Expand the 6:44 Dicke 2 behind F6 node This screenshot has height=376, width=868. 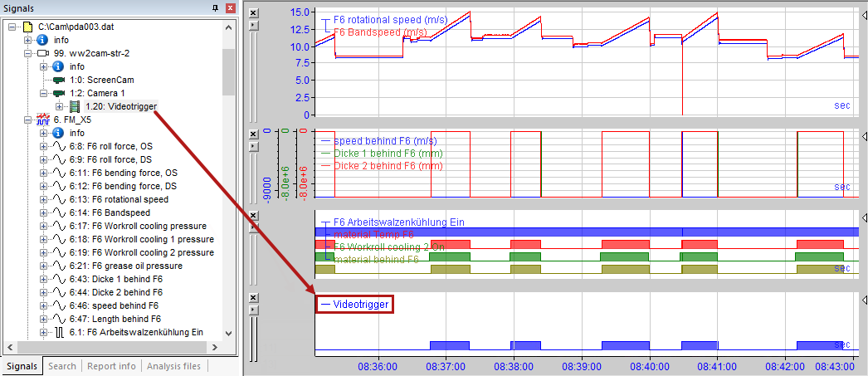coord(43,292)
